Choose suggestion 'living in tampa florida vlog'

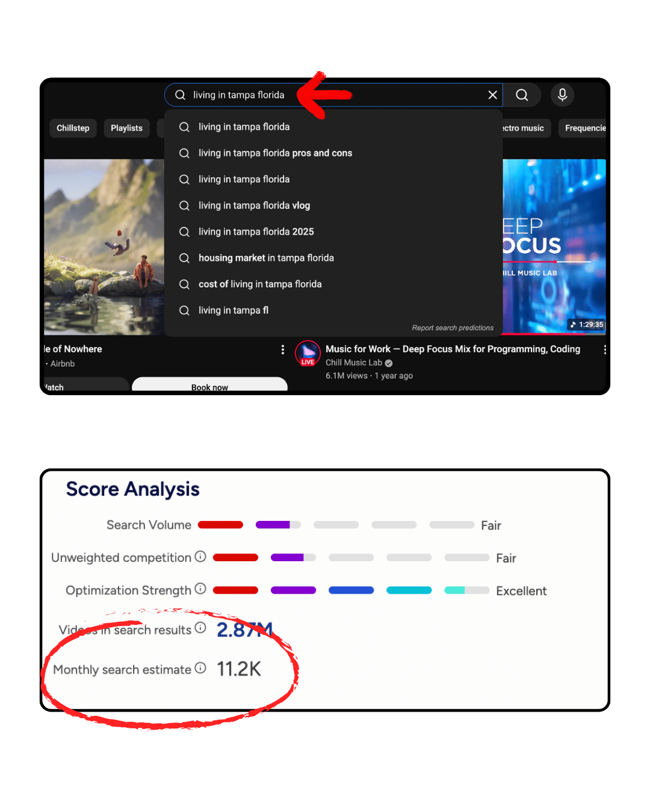pos(254,206)
